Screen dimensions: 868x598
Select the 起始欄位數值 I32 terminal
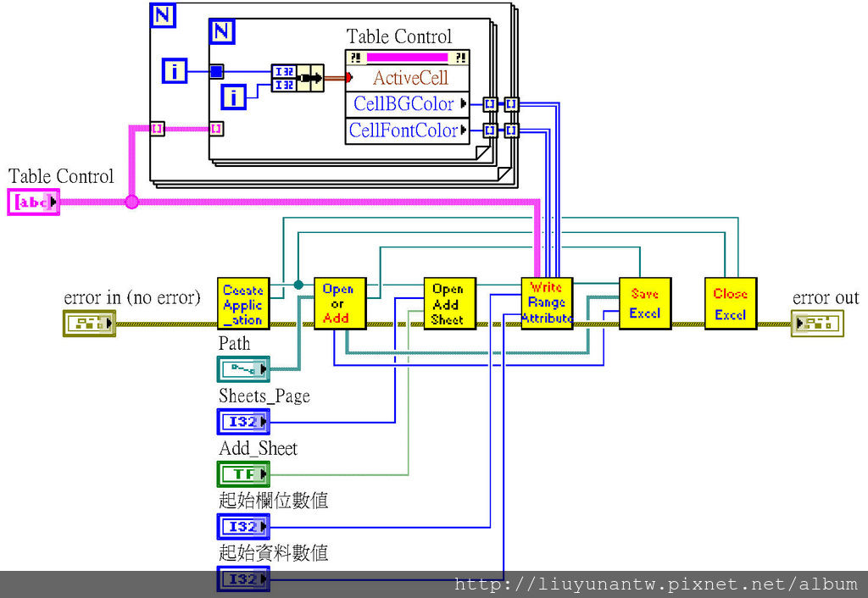click(x=243, y=527)
